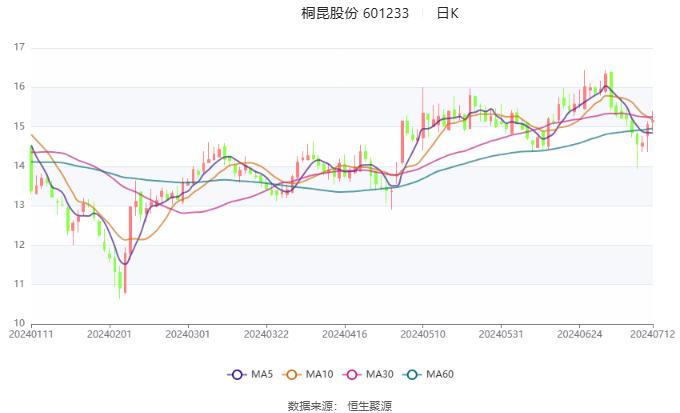Click the 恒生聚源 data source text
The width and height of the screenshot is (680, 413).
pyautogui.click(x=370, y=405)
